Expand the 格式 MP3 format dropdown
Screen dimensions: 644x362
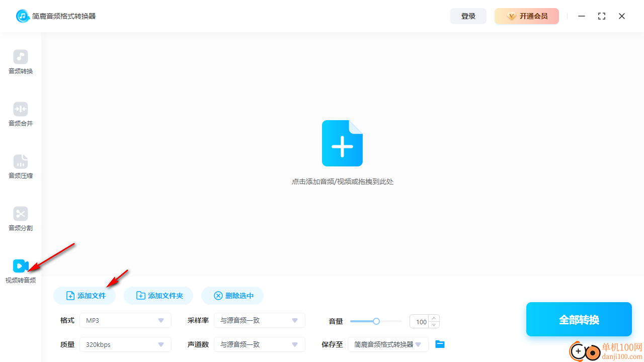coord(125,320)
